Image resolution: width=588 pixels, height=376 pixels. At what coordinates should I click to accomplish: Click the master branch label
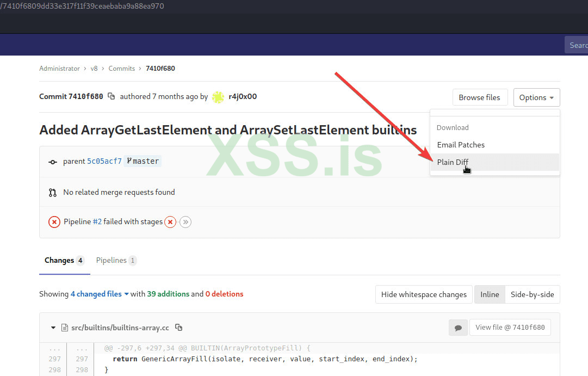[x=143, y=162]
